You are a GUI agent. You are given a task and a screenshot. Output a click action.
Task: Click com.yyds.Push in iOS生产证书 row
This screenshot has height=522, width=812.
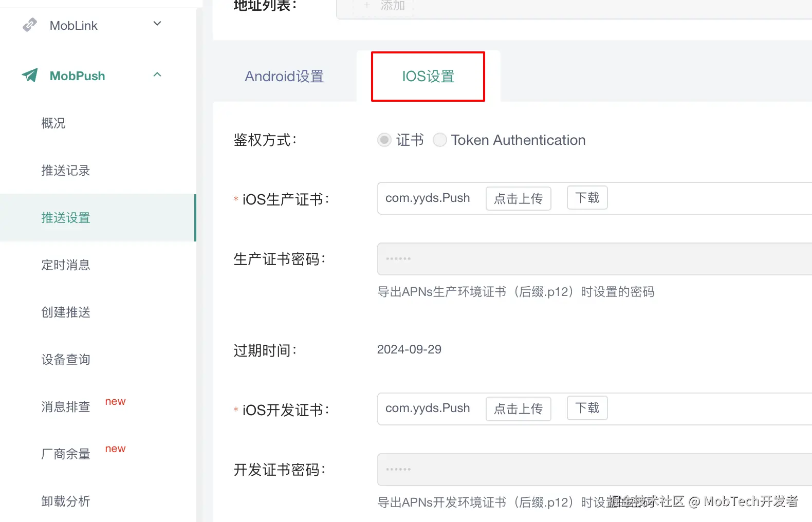(428, 198)
